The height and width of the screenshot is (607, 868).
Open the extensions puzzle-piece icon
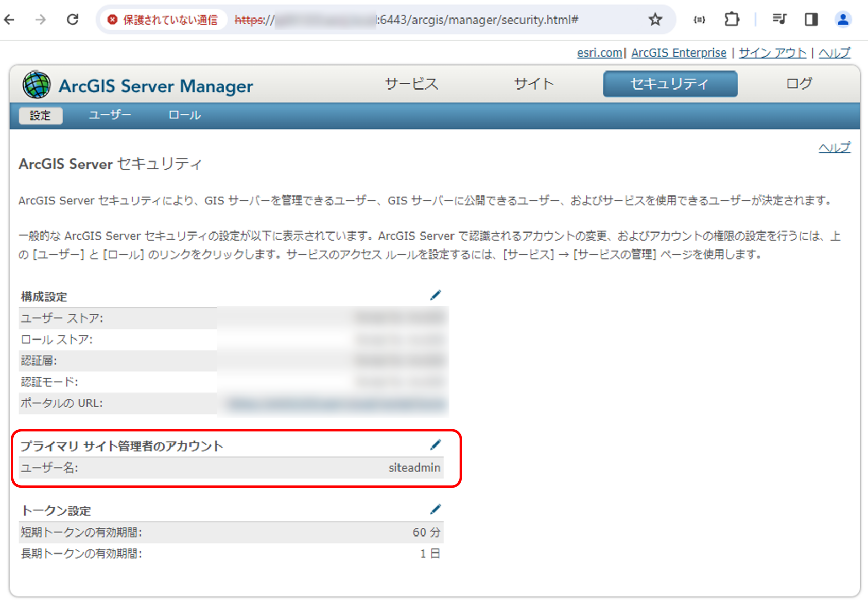732,20
